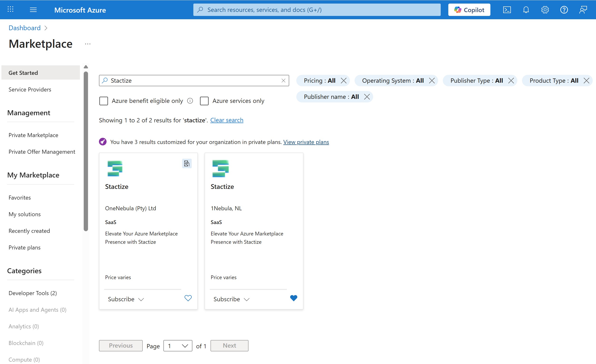Select Get Started in sidebar
This screenshot has height=364, width=596.
pyautogui.click(x=41, y=72)
